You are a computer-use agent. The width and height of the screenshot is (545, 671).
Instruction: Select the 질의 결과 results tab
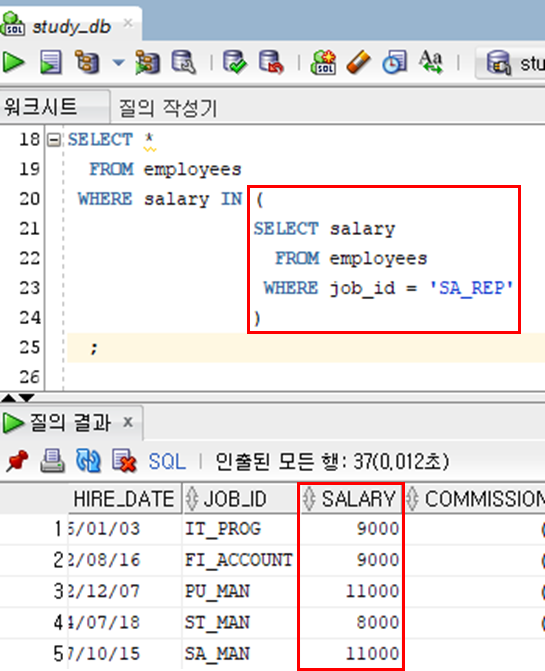70,423
